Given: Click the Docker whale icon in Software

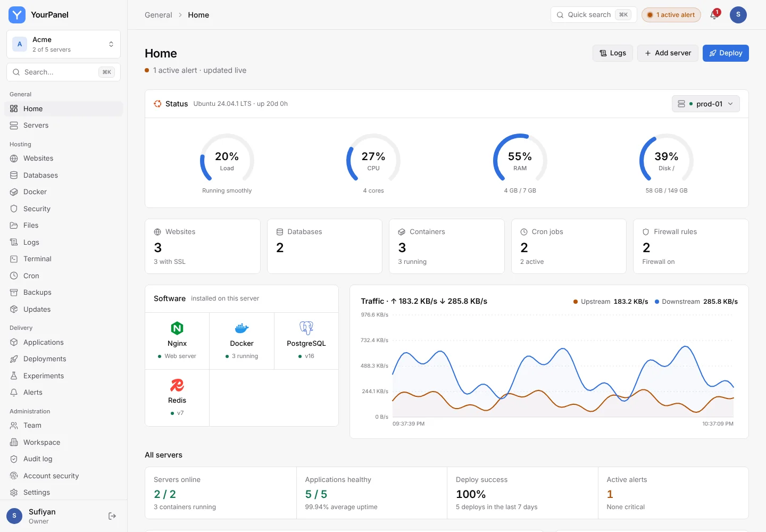Looking at the screenshot, I should tap(242, 328).
